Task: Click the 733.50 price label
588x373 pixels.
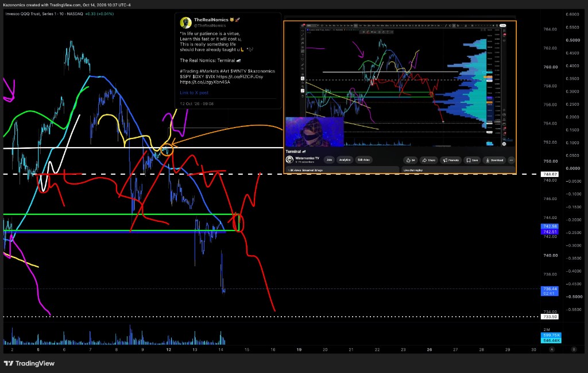Action: pyautogui.click(x=550, y=317)
